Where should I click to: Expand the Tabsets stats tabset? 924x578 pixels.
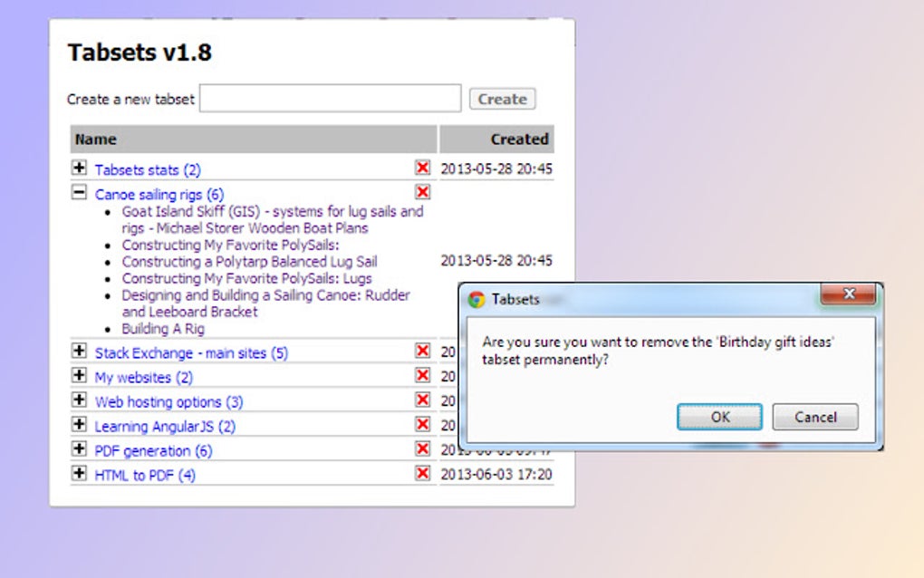[79, 168]
